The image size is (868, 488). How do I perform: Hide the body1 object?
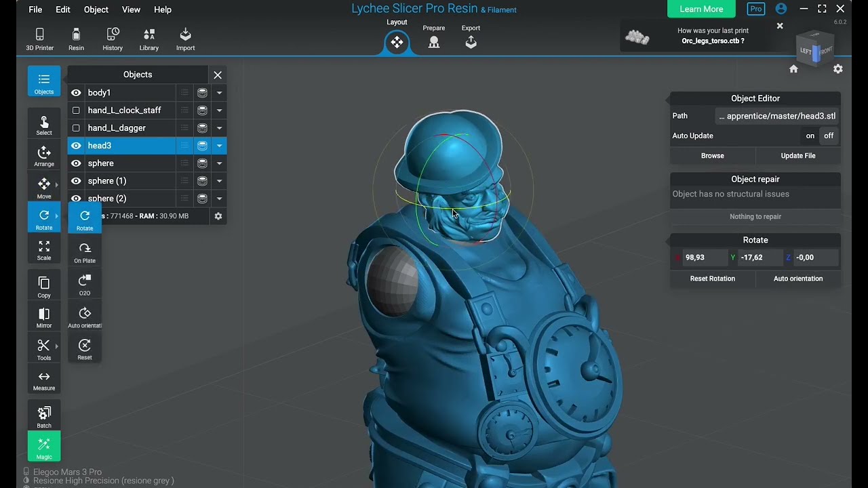tap(76, 93)
